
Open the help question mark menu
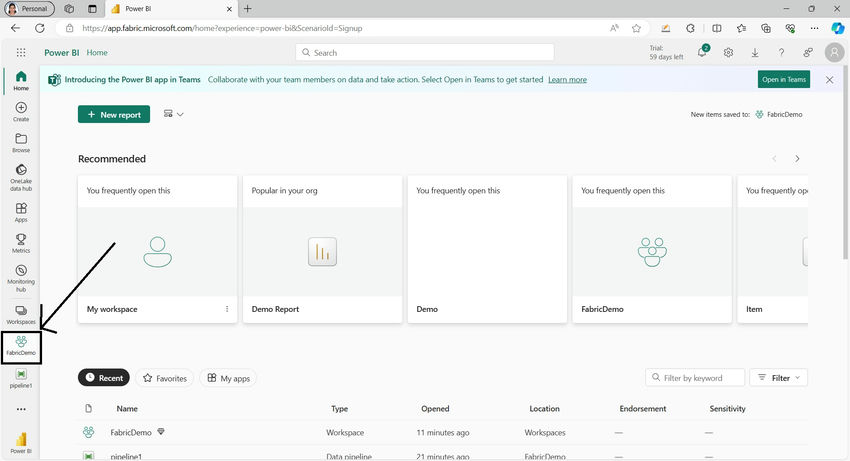pos(781,53)
